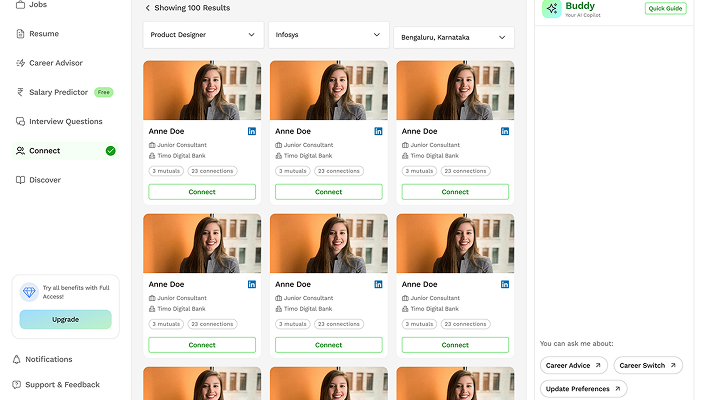The width and height of the screenshot is (702, 400).
Task: Open the Quick Guide button
Action: (665, 9)
